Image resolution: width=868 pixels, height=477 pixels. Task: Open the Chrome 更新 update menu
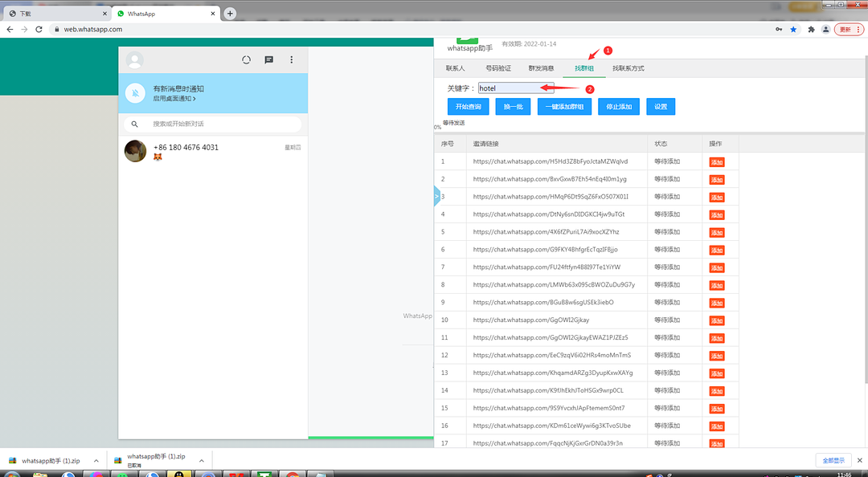pyautogui.click(x=849, y=30)
